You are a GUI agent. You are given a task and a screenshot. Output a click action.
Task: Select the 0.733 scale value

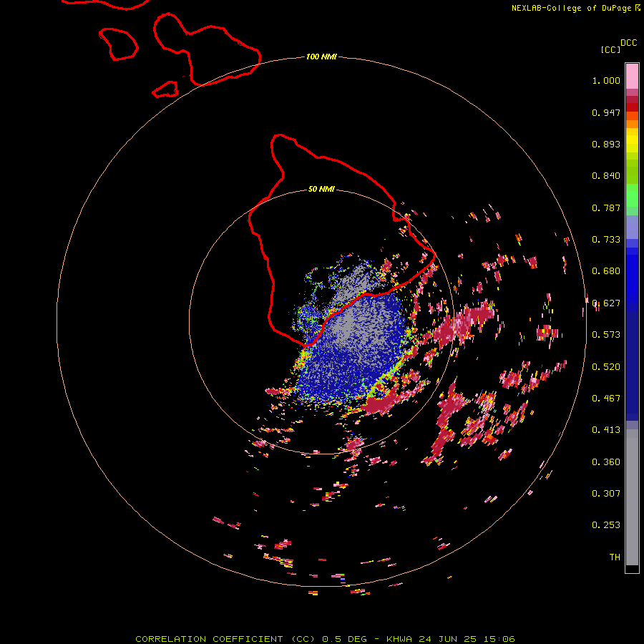[606, 240]
